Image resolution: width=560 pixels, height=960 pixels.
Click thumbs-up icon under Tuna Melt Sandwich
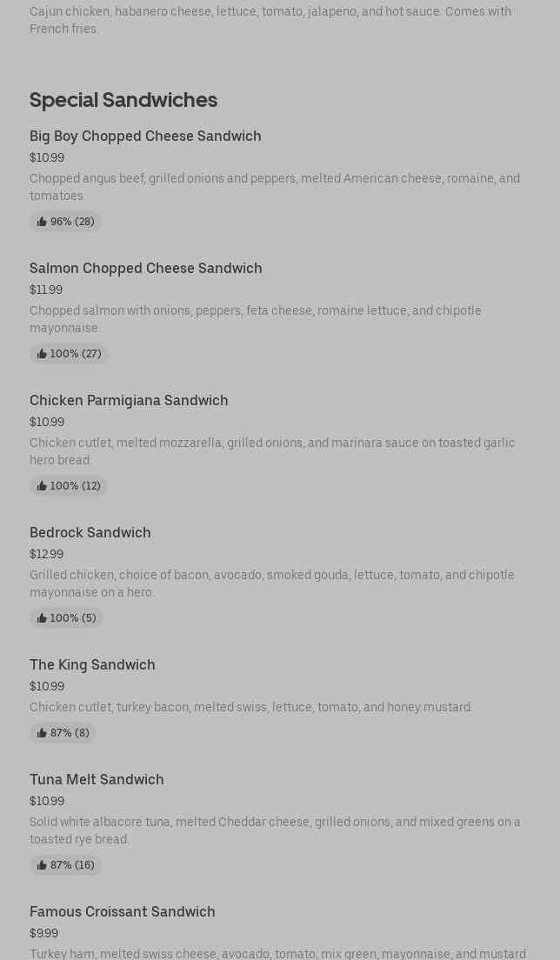point(42,865)
